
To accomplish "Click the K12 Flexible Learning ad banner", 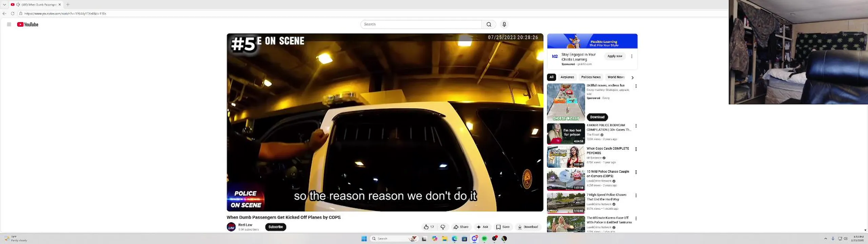I will point(592,41).
